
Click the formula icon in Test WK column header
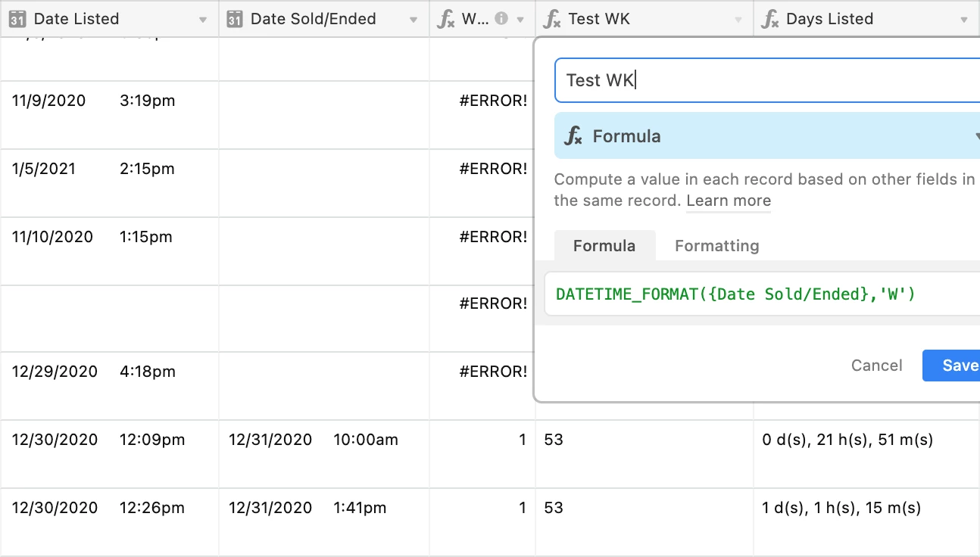pos(553,20)
